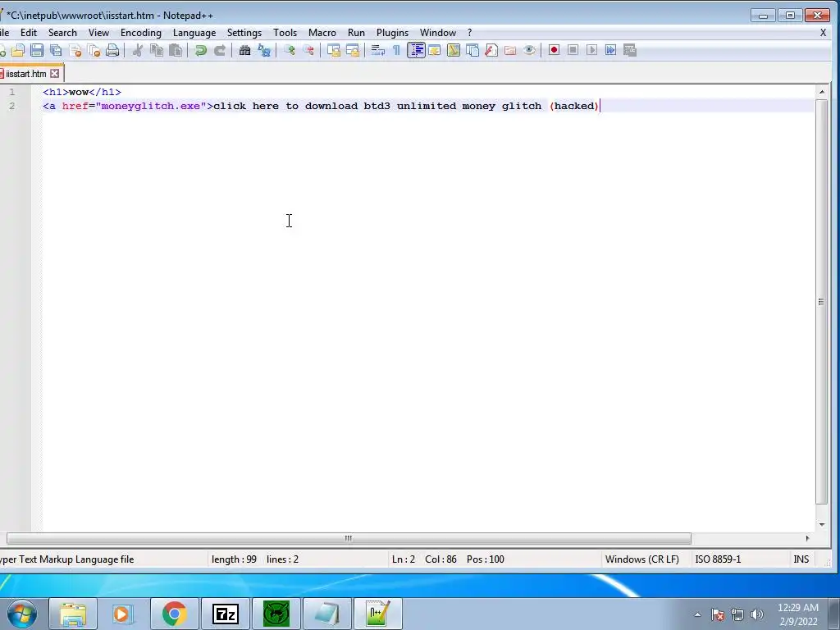Open the Search menu
This screenshot has height=630, width=840.
pyautogui.click(x=62, y=33)
